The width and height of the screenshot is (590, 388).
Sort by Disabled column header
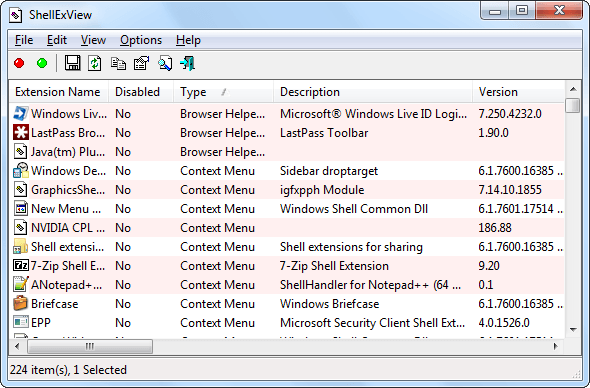(x=141, y=92)
